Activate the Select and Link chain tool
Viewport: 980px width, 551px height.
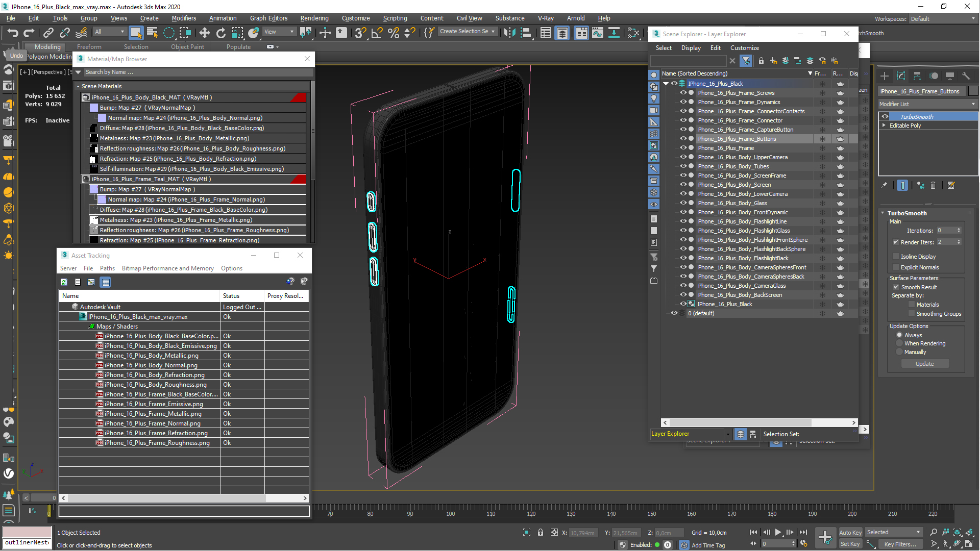(x=48, y=33)
